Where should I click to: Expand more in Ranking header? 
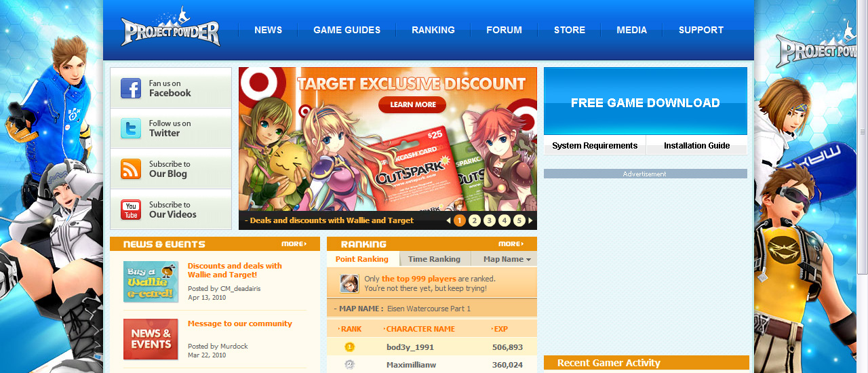coord(511,244)
